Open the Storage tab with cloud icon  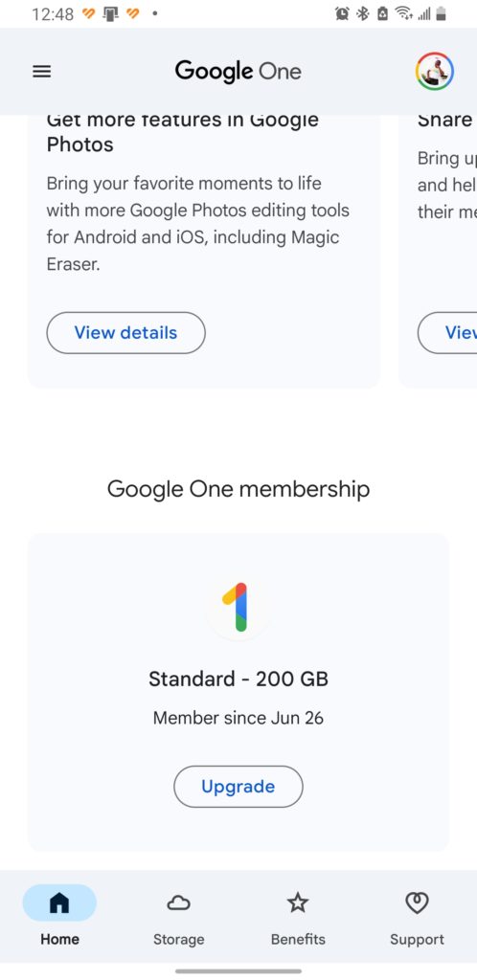coord(179,920)
